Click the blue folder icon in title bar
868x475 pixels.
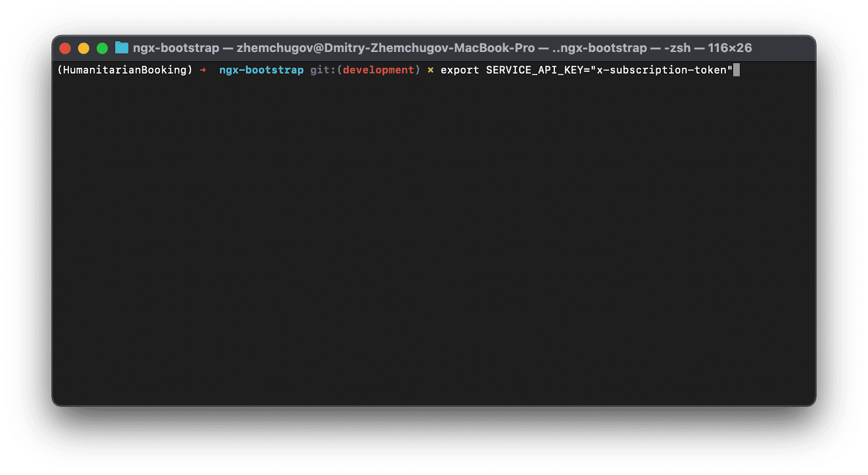[x=122, y=48]
